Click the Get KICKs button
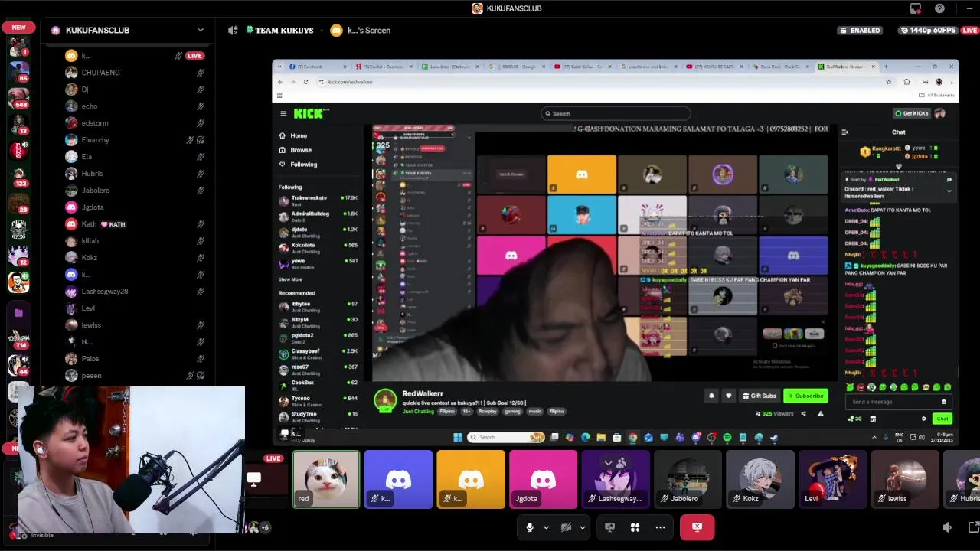980x551 pixels. pyautogui.click(x=912, y=113)
